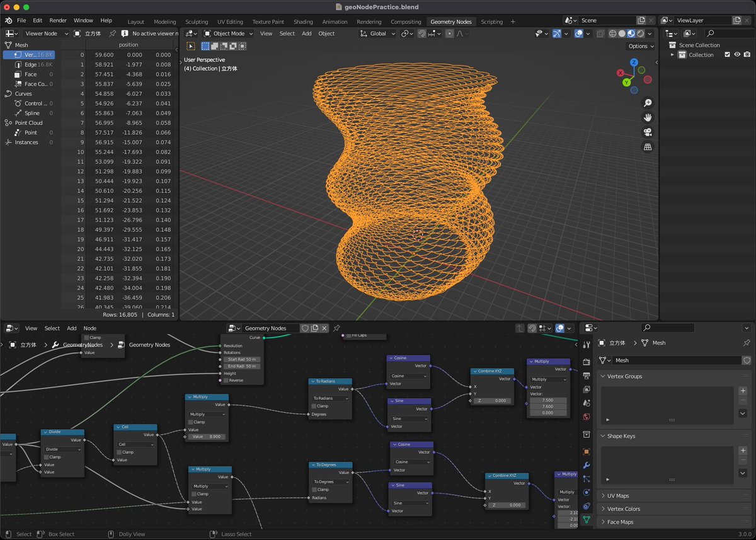The width and height of the screenshot is (756, 540).
Task: Open the To Radians node operation dropdown
Action: click(329, 398)
